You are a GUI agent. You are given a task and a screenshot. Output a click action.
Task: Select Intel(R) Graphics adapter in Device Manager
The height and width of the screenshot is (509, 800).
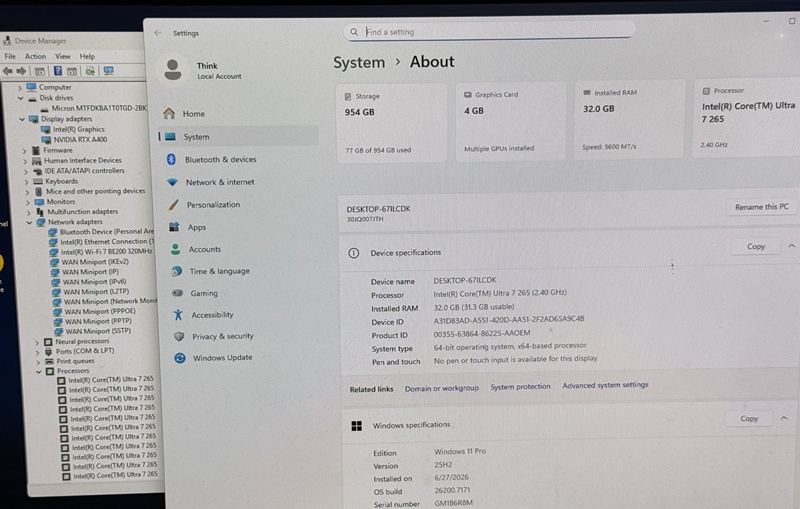coord(79,130)
